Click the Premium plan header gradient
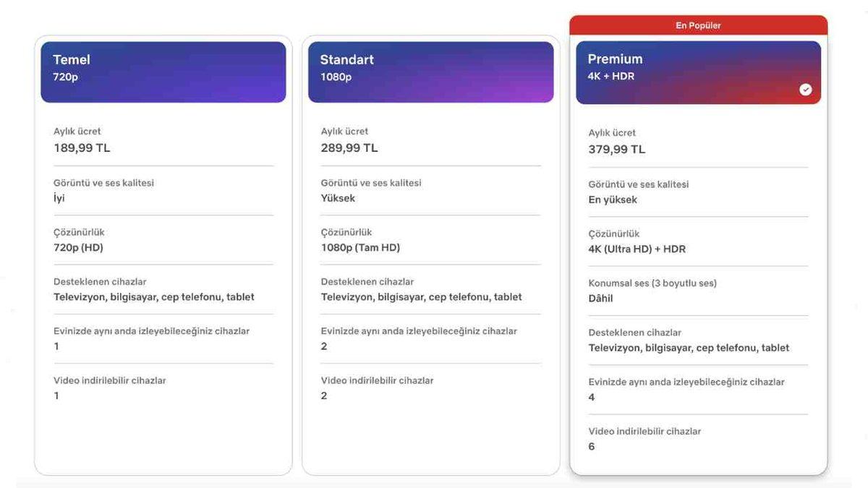 (698, 72)
